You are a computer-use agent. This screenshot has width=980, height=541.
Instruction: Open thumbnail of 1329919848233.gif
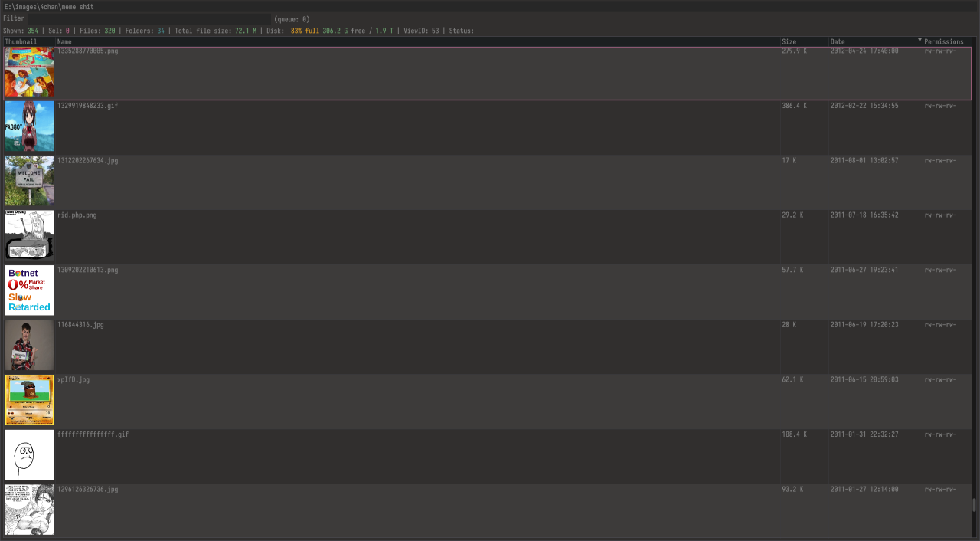click(30, 127)
